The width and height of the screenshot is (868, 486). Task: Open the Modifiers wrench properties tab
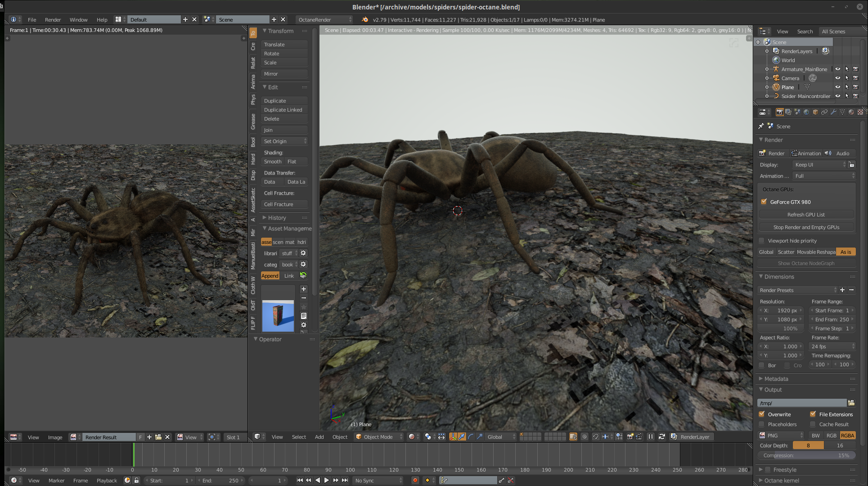click(833, 112)
